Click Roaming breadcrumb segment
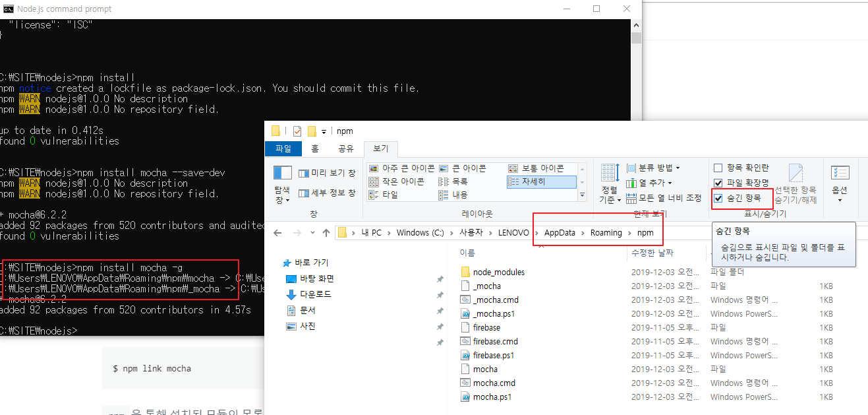The image size is (868, 415). 606,233
